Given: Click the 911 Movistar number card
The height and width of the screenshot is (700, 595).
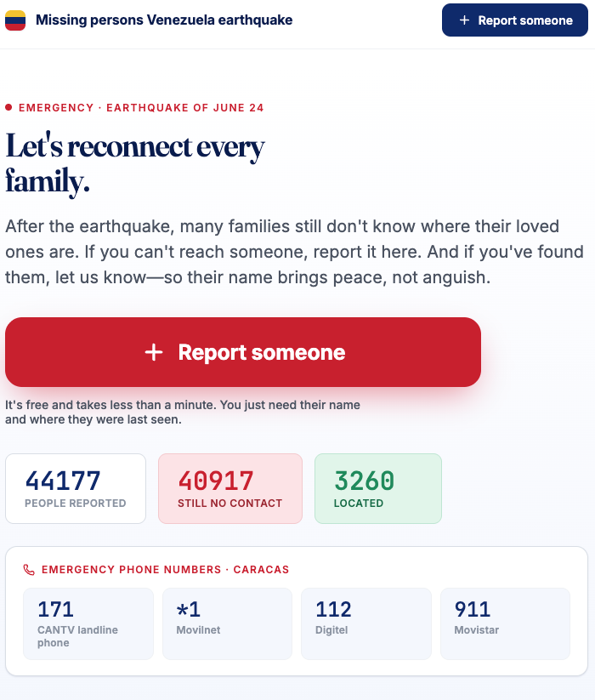Looking at the screenshot, I should click(x=506, y=623).
